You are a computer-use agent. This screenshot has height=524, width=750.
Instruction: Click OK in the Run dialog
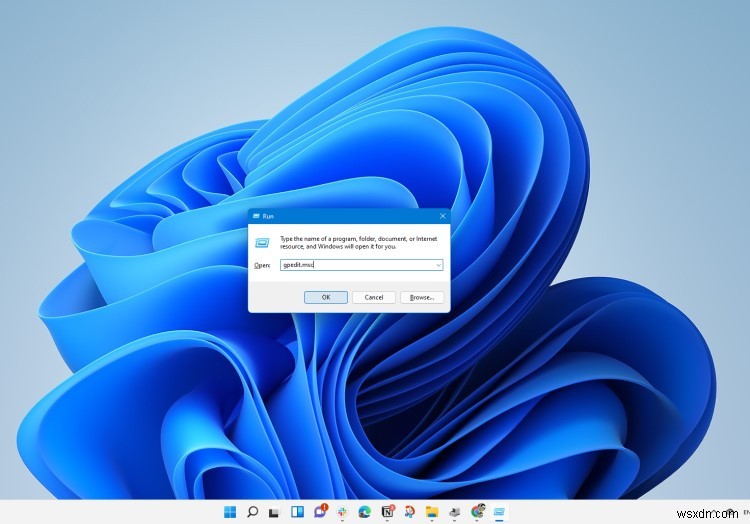tap(326, 297)
